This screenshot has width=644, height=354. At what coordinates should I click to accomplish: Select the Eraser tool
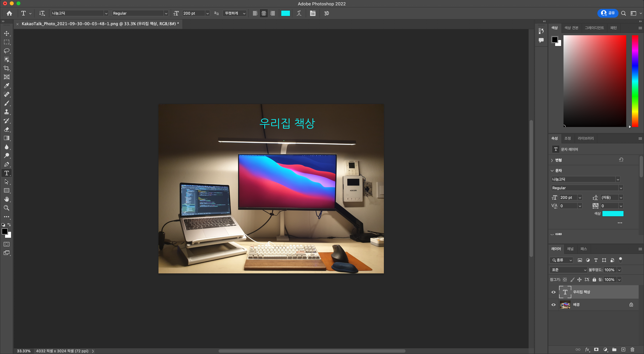(x=7, y=129)
